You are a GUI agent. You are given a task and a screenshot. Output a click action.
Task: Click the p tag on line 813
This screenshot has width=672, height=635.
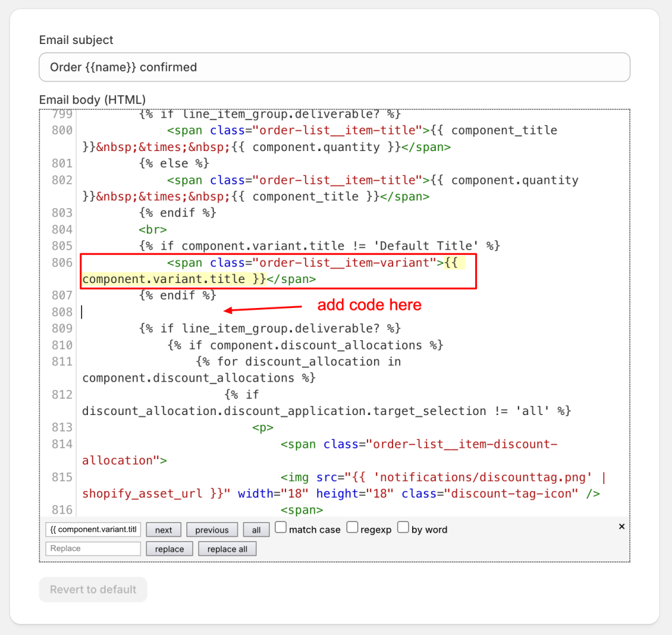262,427
